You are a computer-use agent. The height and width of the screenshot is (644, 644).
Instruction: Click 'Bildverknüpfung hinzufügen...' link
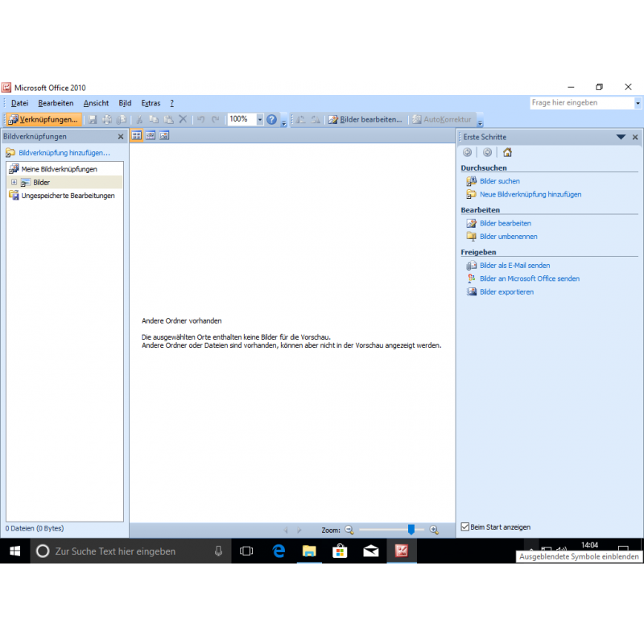64,152
